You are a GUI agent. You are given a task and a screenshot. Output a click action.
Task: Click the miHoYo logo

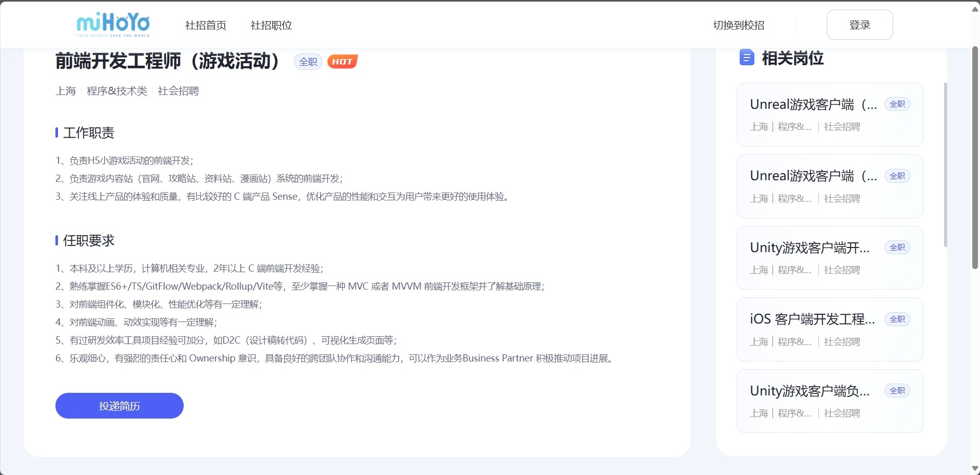pyautogui.click(x=113, y=25)
